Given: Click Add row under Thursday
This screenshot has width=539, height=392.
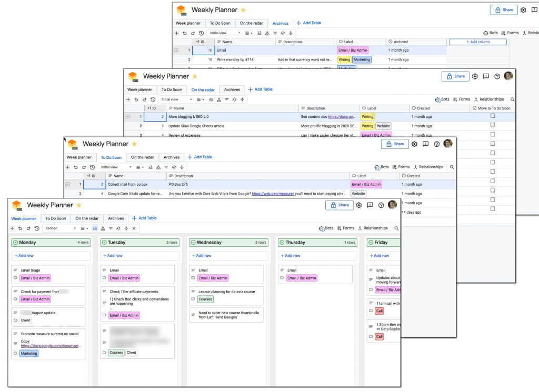Looking at the screenshot, I should tap(291, 256).
